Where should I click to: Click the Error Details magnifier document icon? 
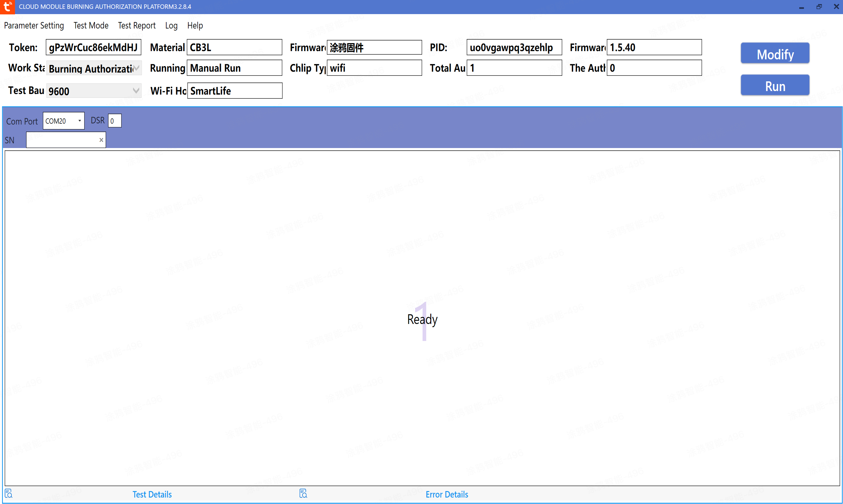[303, 493]
